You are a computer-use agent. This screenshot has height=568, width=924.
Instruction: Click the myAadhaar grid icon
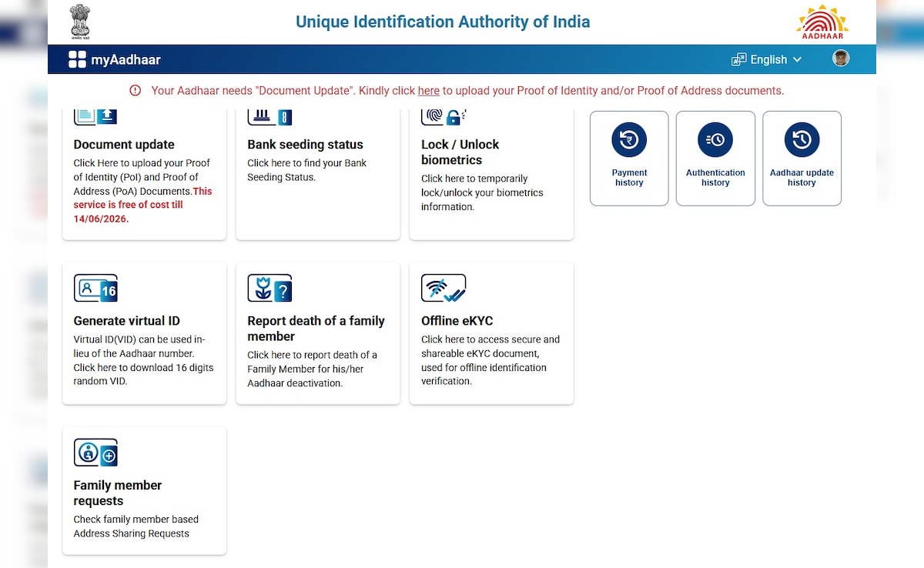(77, 60)
